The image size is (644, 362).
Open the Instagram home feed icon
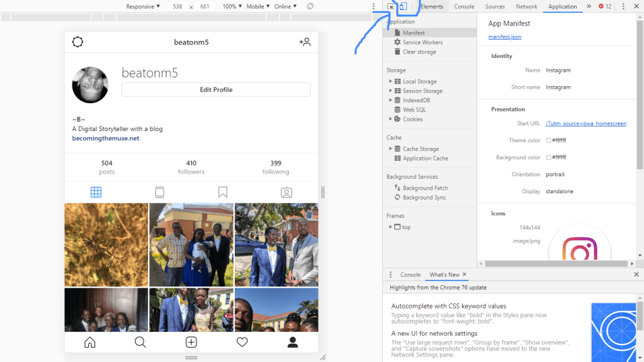(x=90, y=342)
